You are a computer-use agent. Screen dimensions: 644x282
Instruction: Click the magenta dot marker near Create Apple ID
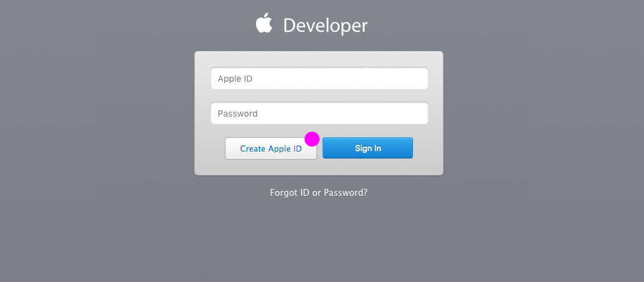coord(312,139)
